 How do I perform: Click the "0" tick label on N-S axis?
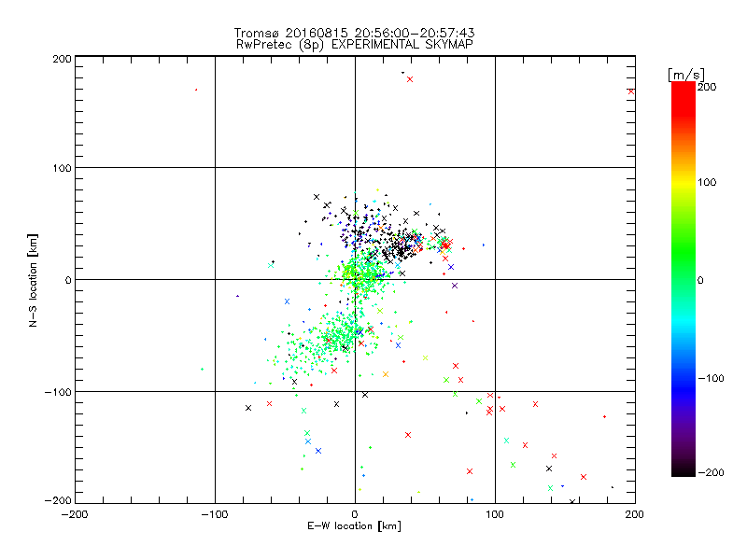pyautogui.click(x=68, y=280)
